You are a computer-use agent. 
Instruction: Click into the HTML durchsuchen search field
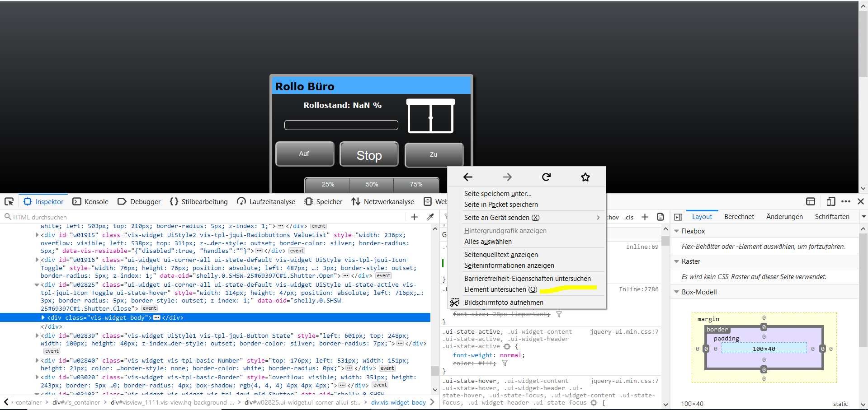point(203,217)
